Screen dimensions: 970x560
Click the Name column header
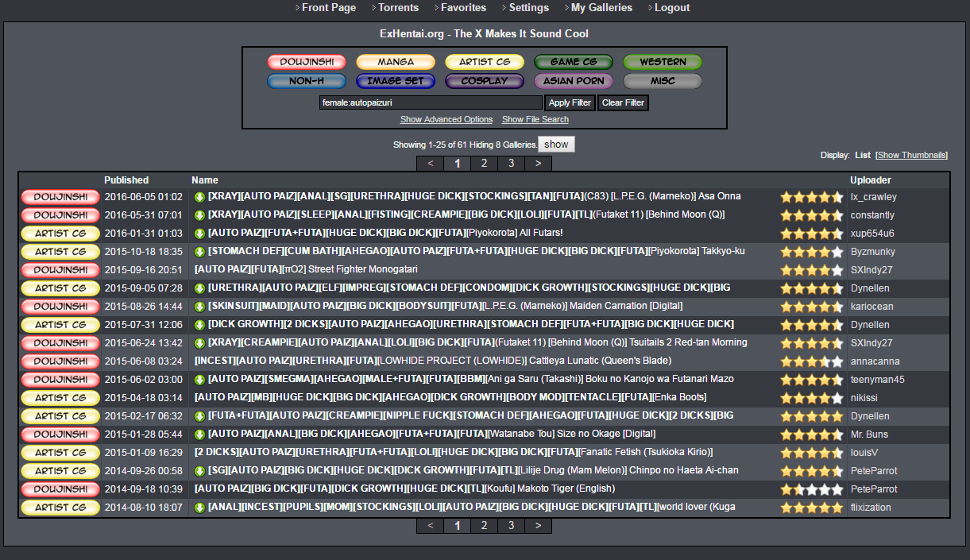(x=205, y=180)
